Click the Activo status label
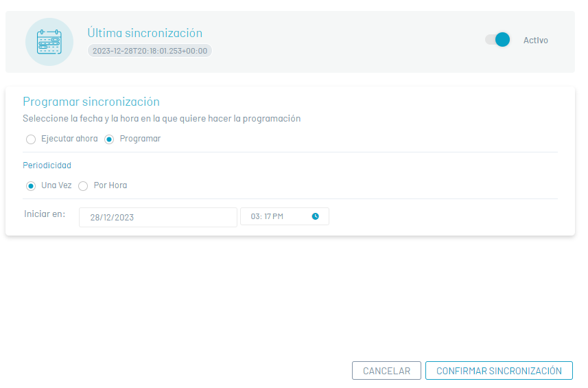The image size is (588, 388). coord(535,40)
